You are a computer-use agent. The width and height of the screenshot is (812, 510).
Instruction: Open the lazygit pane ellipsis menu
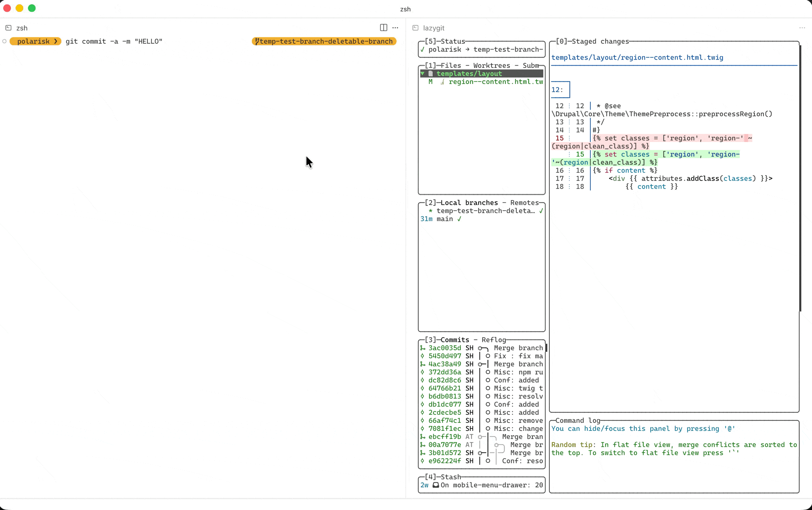pos(802,28)
